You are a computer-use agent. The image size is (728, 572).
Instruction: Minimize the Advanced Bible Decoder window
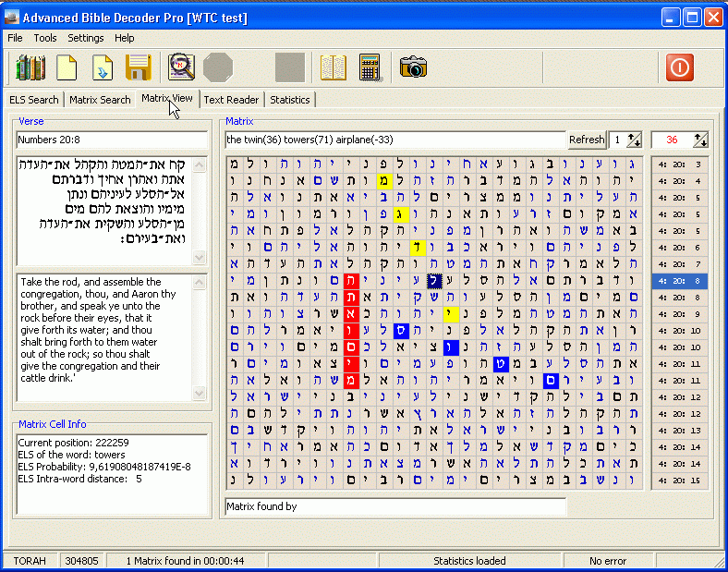(x=669, y=18)
